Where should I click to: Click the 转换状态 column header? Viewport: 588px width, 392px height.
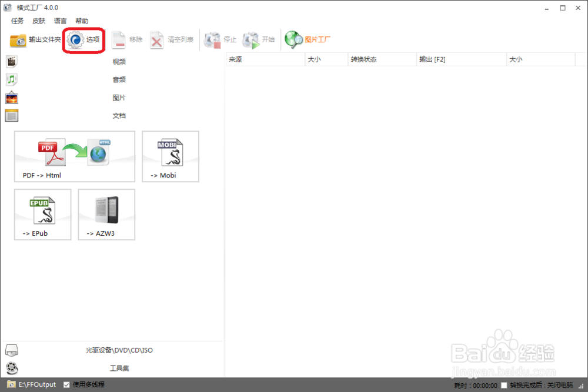pos(382,59)
